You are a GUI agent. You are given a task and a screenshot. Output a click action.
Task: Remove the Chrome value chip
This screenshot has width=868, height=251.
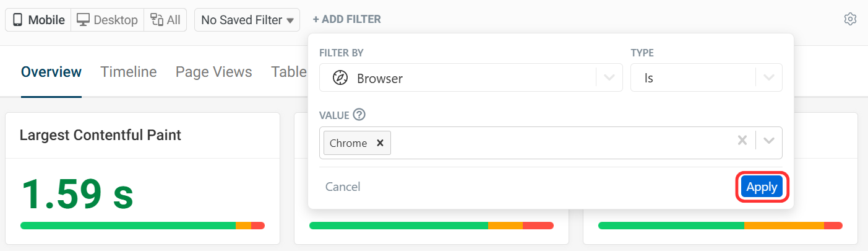click(380, 143)
